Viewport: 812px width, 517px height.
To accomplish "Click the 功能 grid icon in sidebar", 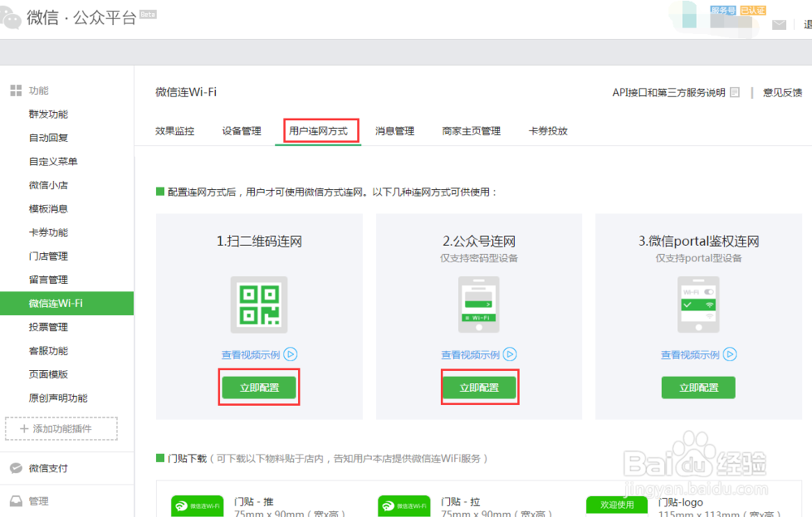I will pos(16,91).
